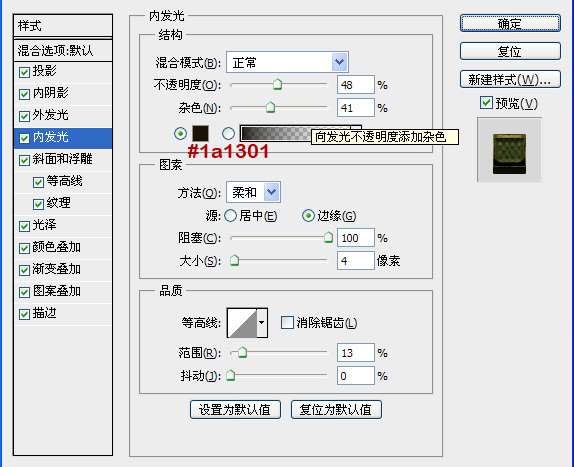This screenshot has height=467, width=574.
Task: Select the gradient radio button option
Action: [x=228, y=134]
